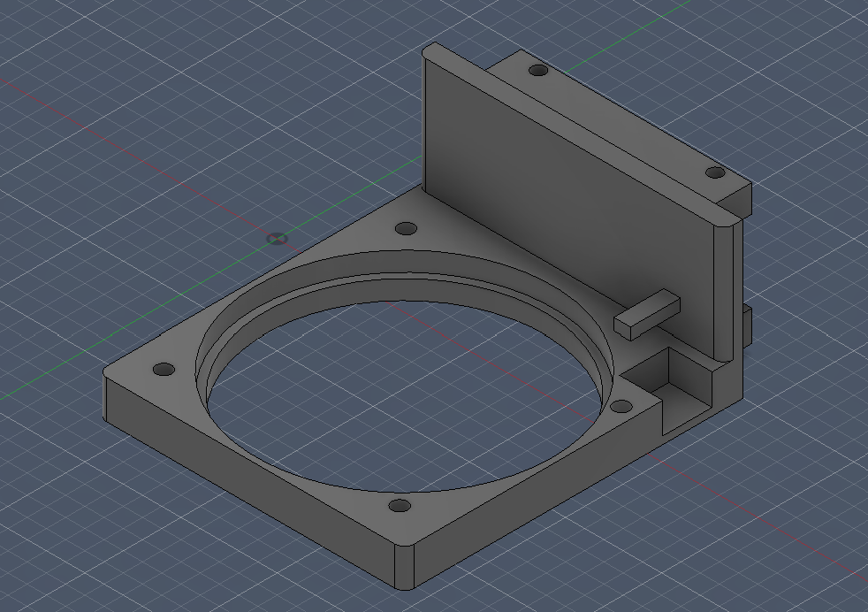This screenshot has width=868, height=612.
Task: Click the origin point marker icon
Action: pos(276,238)
